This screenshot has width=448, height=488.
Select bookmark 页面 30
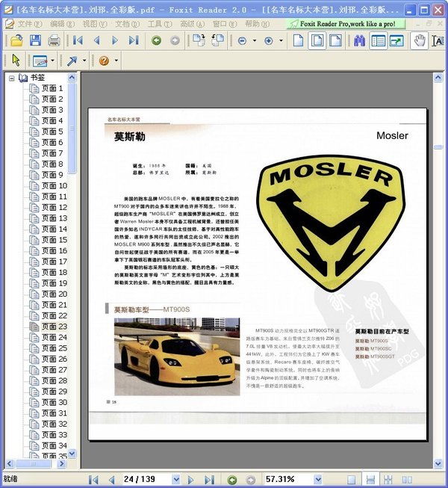point(55,402)
